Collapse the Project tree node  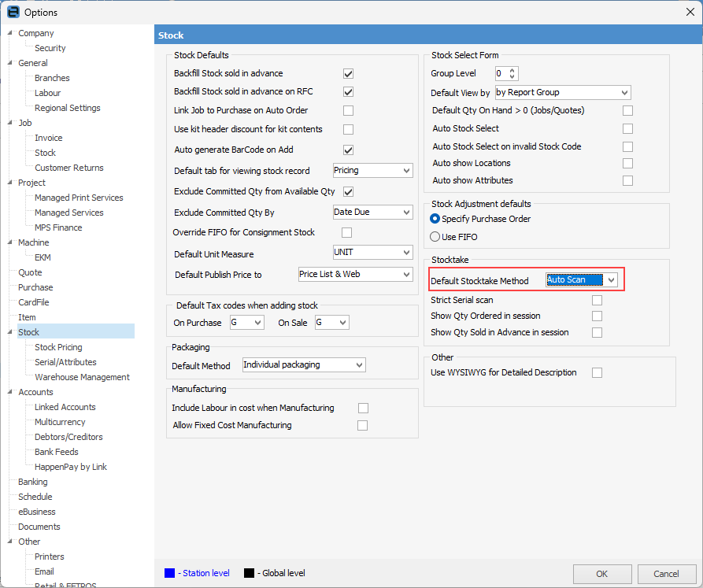[10, 183]
